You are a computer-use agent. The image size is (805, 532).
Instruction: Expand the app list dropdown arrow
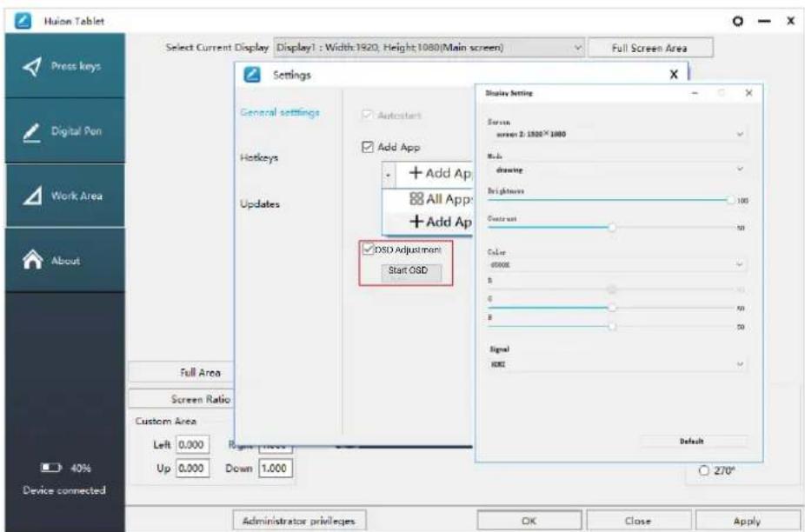[389, 175]
